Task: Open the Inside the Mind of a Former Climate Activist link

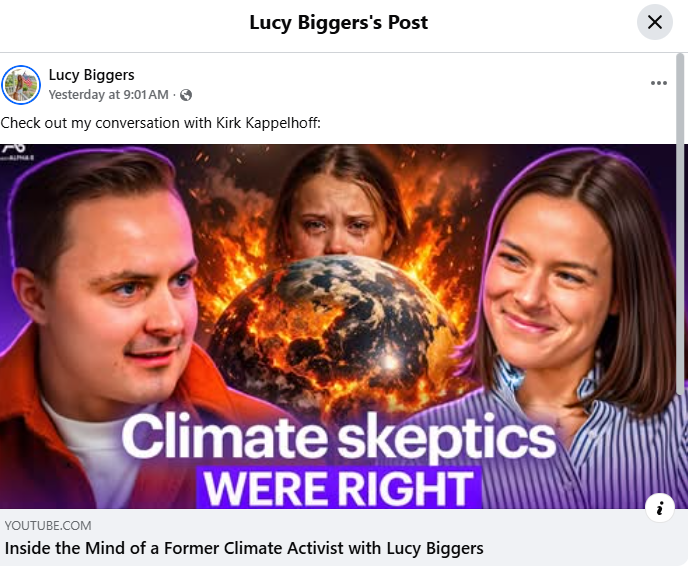Action: pos(244,548)
